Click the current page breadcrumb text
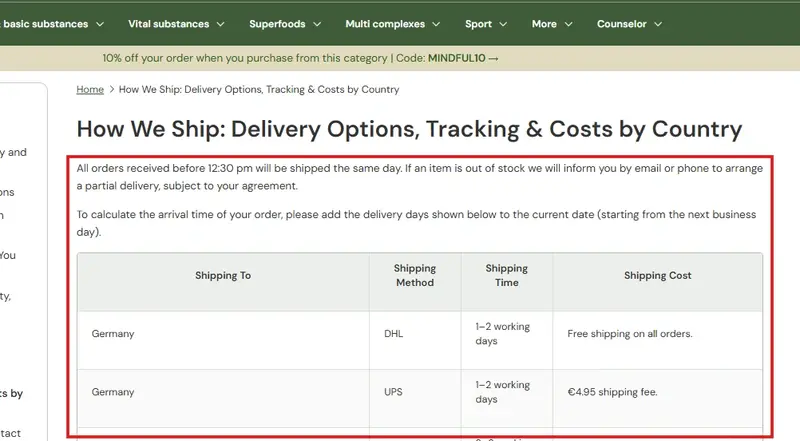The image size is (800, 441). [x=259, y=89]
